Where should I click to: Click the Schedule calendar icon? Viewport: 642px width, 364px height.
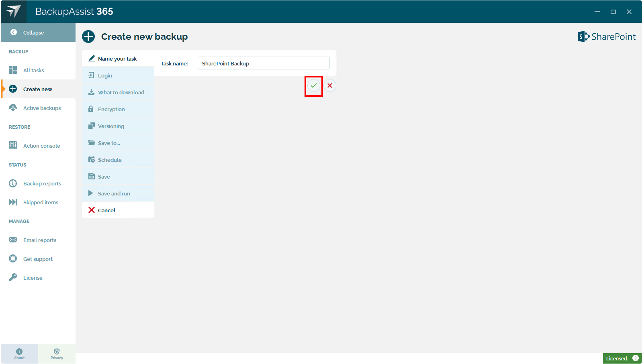pos(92,160)
